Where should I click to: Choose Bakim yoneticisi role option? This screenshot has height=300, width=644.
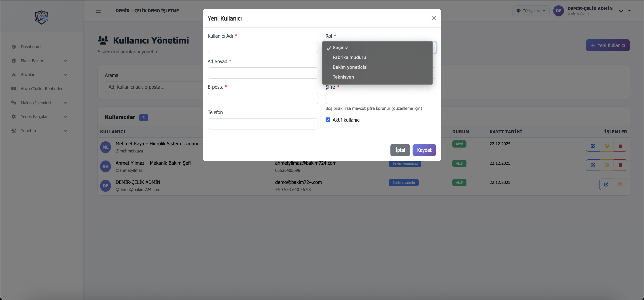[350, 67]
